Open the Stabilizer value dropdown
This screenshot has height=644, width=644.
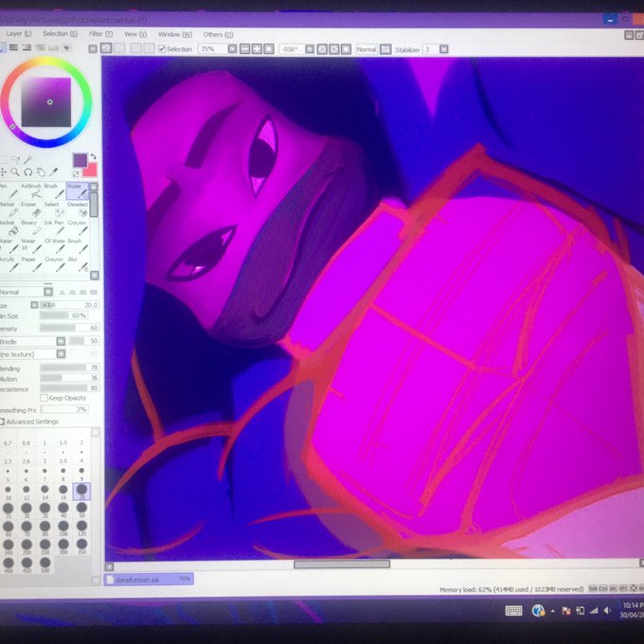[443, 49]
